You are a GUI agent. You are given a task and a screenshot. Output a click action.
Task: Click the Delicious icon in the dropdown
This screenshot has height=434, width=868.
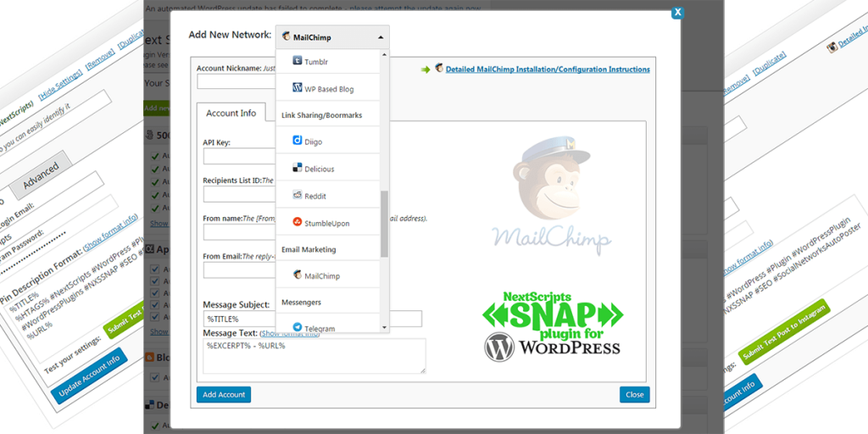tap(297, 168)
